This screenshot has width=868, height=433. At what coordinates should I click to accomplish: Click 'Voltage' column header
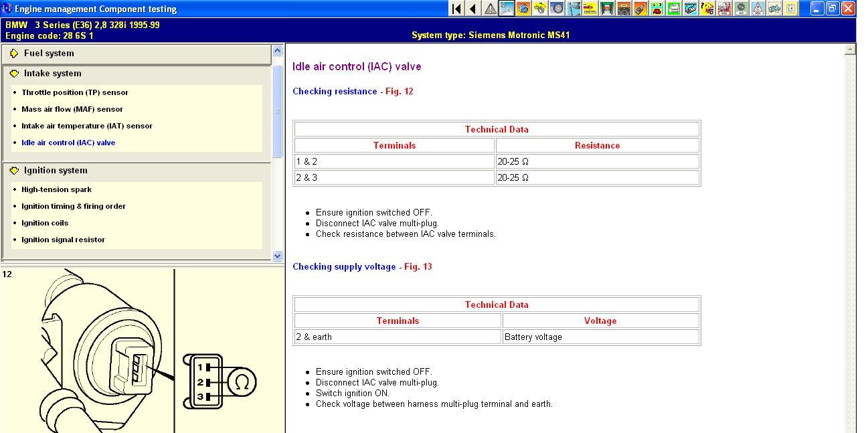click(x=600, y=321)
